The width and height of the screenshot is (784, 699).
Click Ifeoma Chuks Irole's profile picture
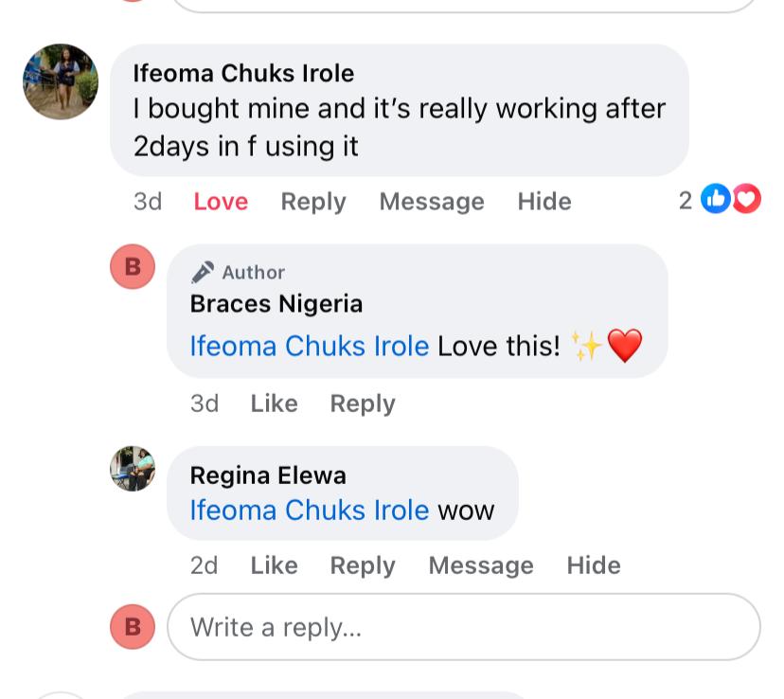[x=61, y=81]
